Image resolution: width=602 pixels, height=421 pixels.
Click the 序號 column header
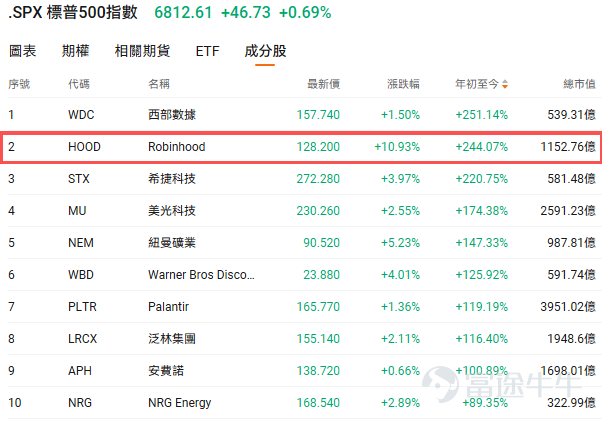point(19,84)
